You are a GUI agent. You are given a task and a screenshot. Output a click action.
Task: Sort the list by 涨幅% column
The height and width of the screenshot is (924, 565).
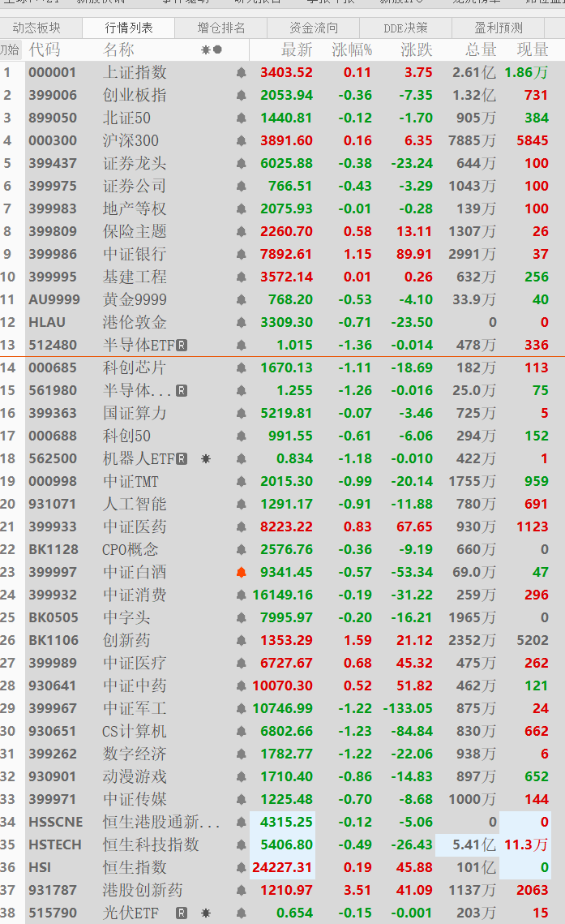tap(352, 49)
